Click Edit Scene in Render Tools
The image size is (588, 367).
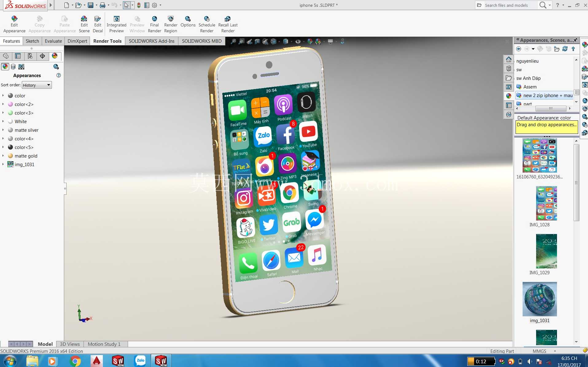click(84, 24)
